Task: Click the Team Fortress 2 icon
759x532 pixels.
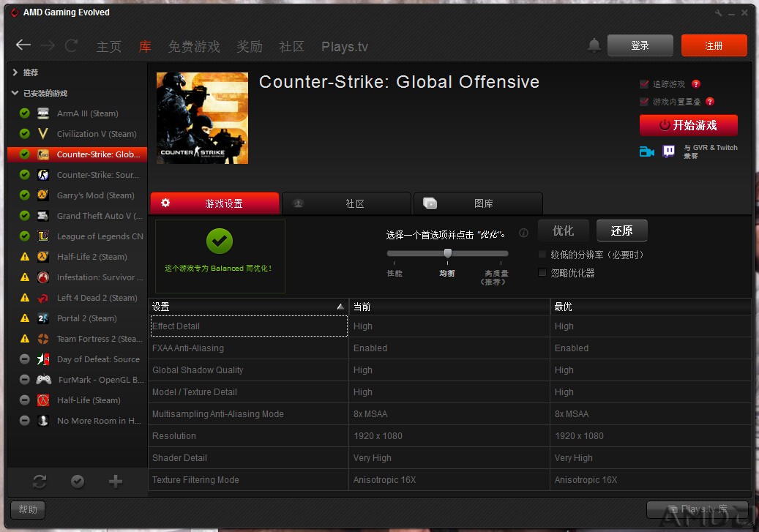Action: coord(43,339)
